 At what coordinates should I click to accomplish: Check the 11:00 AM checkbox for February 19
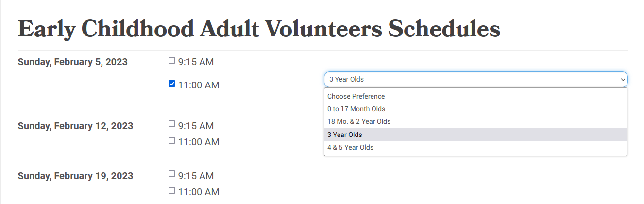tap(172, 190)
